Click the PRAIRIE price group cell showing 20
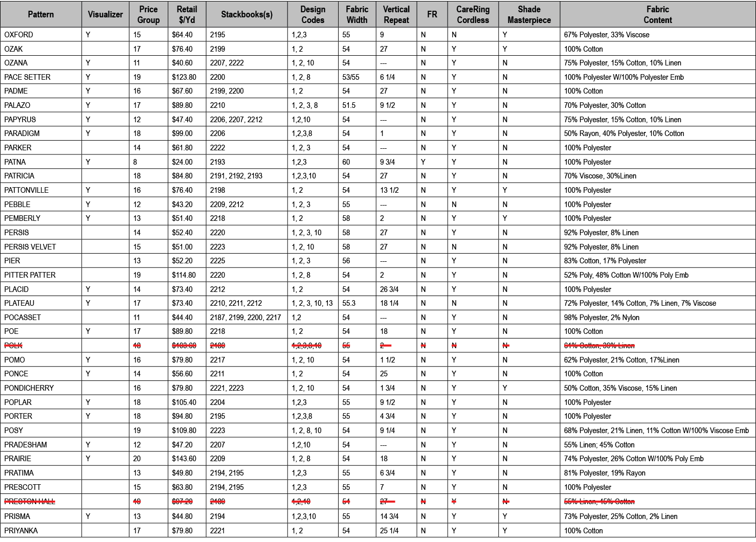Image resolution: width=756 pixels, height=542 pixels. coord(147,459)
